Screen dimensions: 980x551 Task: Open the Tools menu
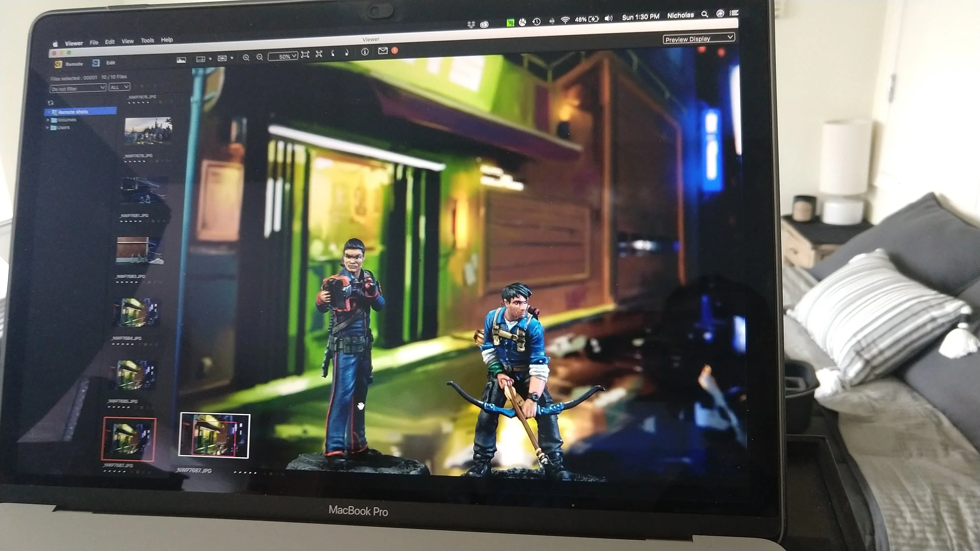click(147, 40)
